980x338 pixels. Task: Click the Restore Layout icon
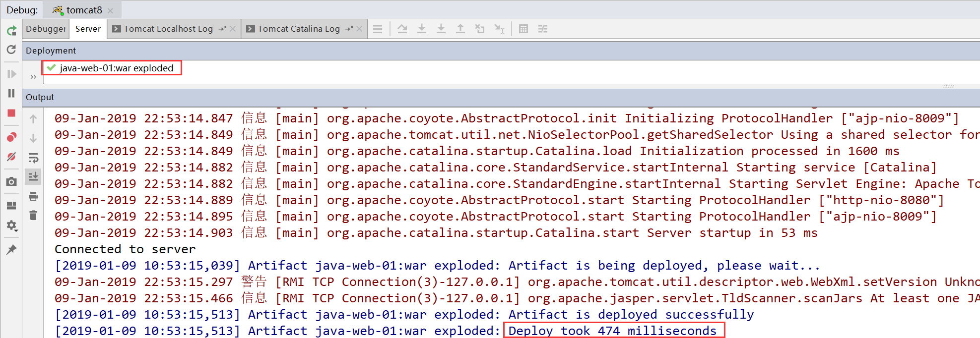click(x=11, y=205)
